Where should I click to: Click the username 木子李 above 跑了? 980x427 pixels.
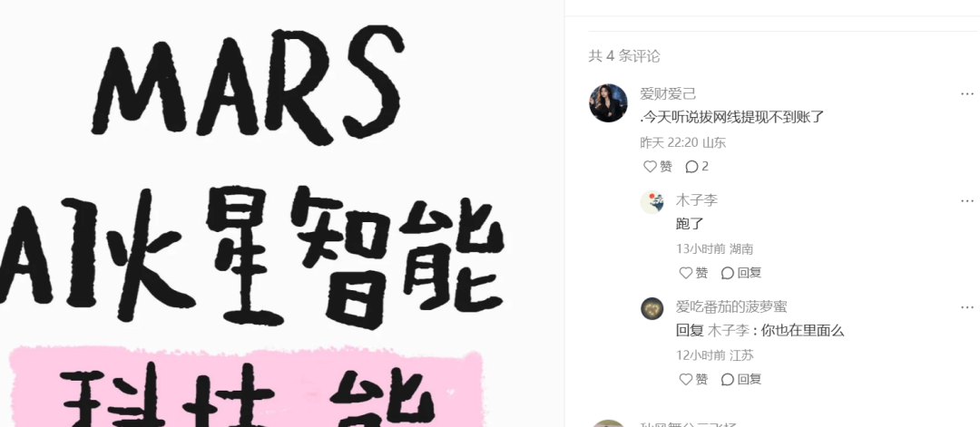tap(697, 200)
